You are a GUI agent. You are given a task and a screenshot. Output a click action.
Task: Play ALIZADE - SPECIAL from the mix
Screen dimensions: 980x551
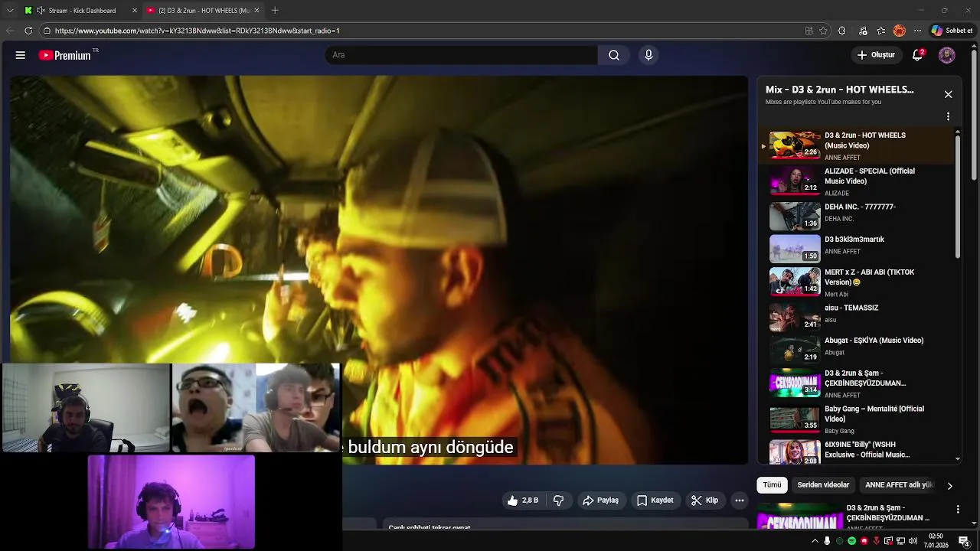[857, 181]
